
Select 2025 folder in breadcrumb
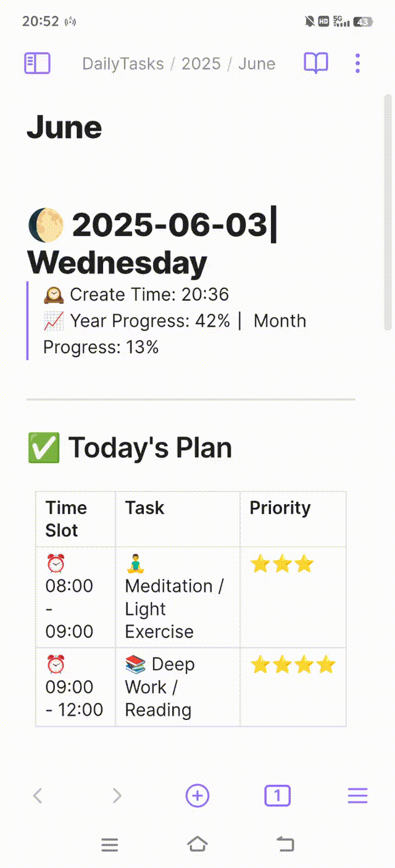201,64
